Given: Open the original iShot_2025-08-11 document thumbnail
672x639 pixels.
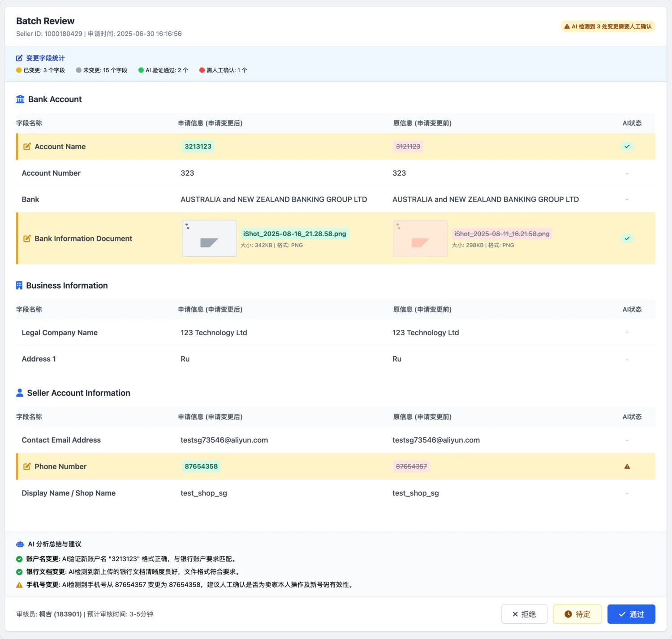Looking at the screenshot, I should [420, 238].
